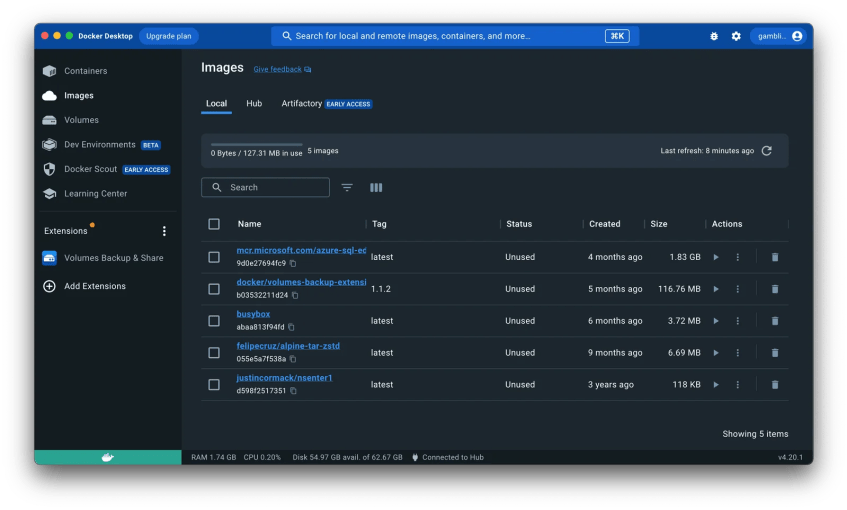847x510 pixels.
Task: Open settings gear in title bar
Action: (736, 36)
